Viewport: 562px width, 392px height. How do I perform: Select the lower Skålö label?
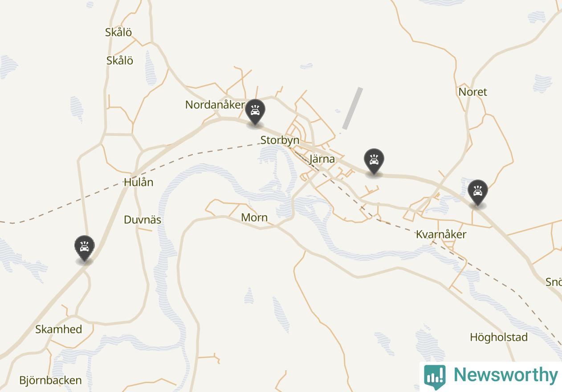(120, 61)
